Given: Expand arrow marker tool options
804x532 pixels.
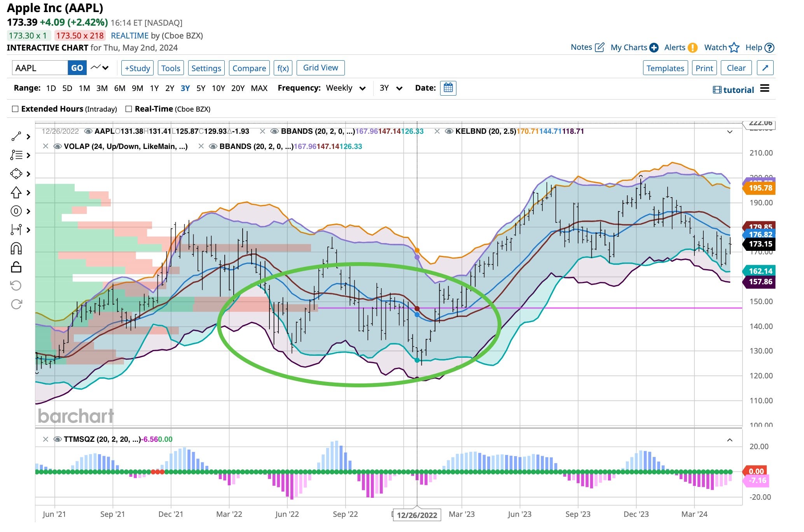Looking at the screenshot, I should tap(28, 192).
